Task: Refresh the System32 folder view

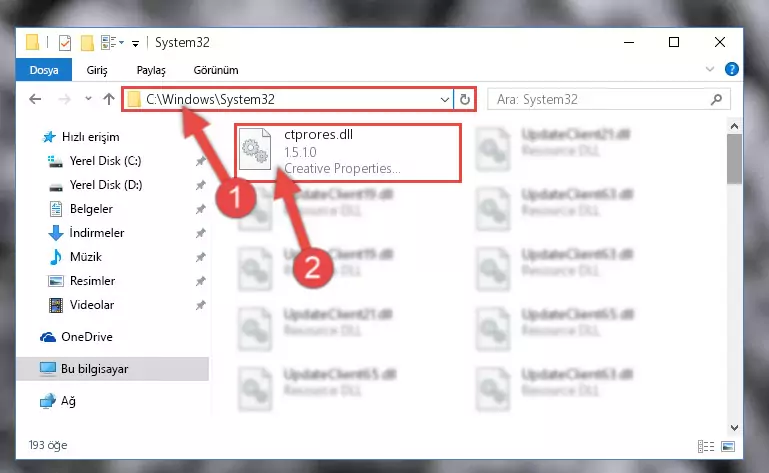Action: pos(464,100)
